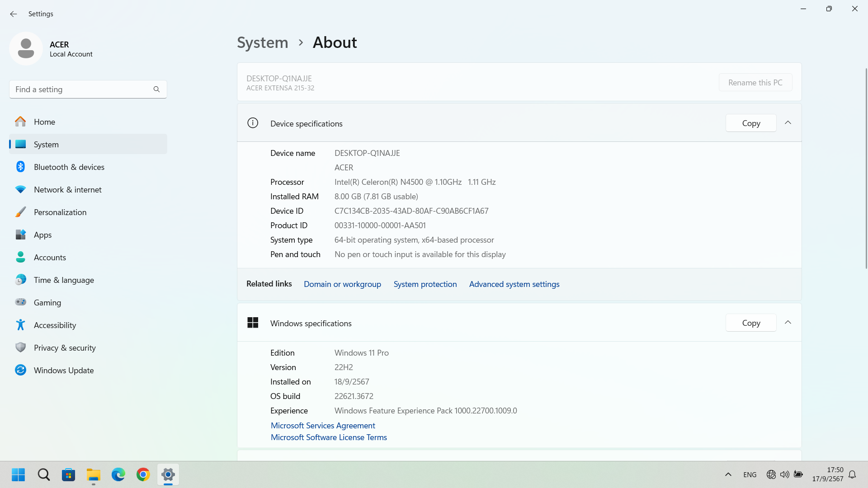Click the Windows logo beside Windows specifications
Viewport: 868px width, 488px height.
tap(253, 323)
